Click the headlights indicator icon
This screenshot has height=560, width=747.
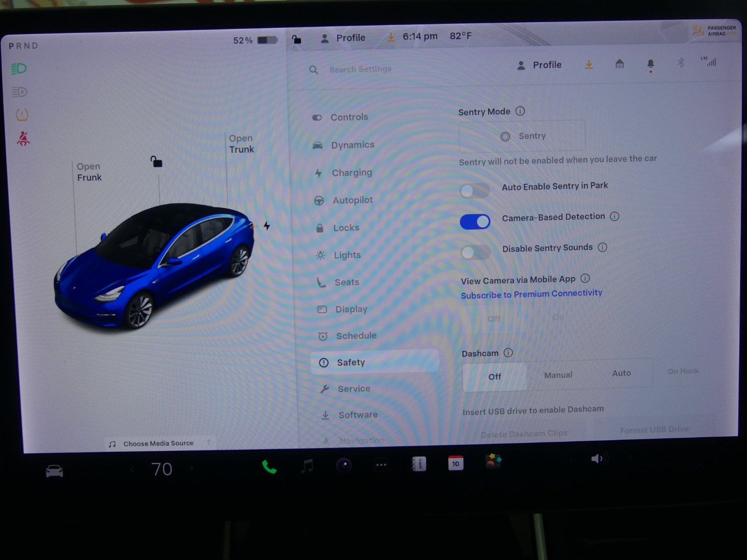click(19, 68)
